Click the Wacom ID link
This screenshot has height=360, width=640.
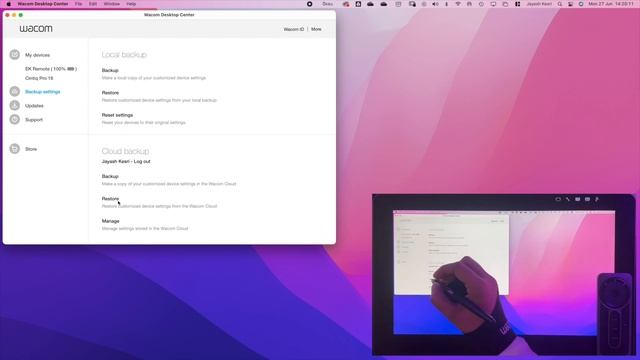[x=294, y=29]
